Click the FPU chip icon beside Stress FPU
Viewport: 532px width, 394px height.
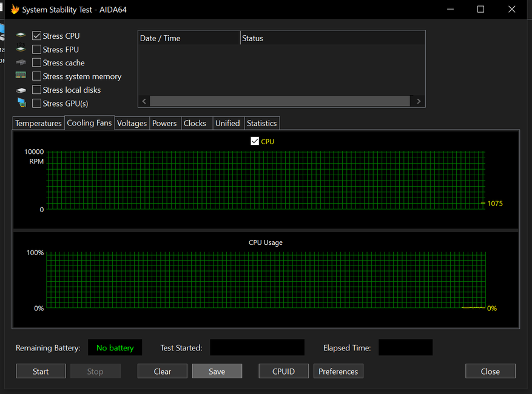click(21, 49)
